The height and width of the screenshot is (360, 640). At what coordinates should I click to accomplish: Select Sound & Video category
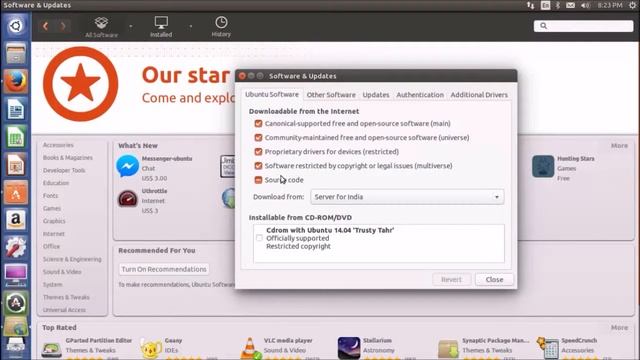62,272
